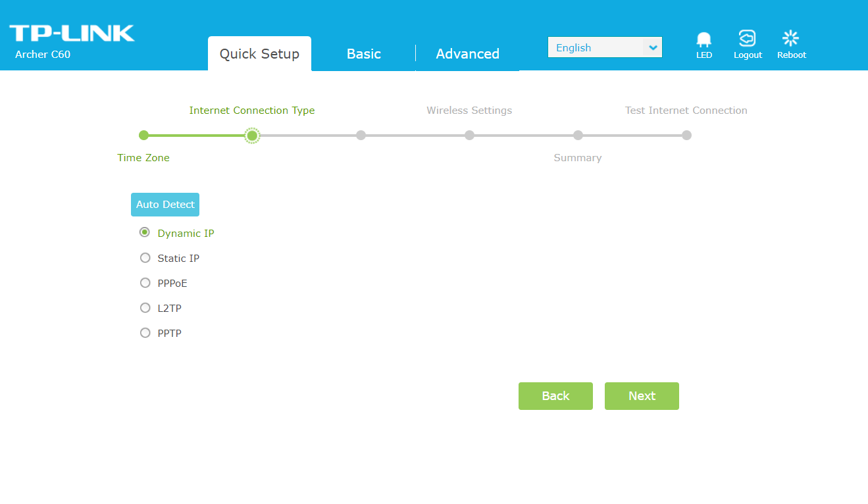
Task: Click the language dropdown arrow
Action: point(652,47)
